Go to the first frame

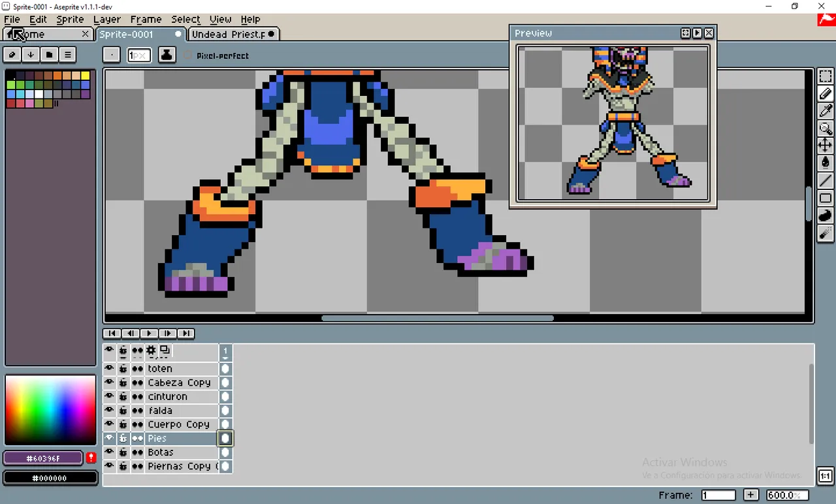tap(112, 334)
